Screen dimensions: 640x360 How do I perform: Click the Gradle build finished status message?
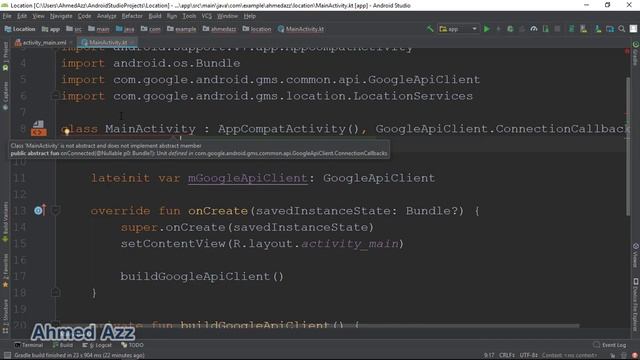click(x=80, y=355)
